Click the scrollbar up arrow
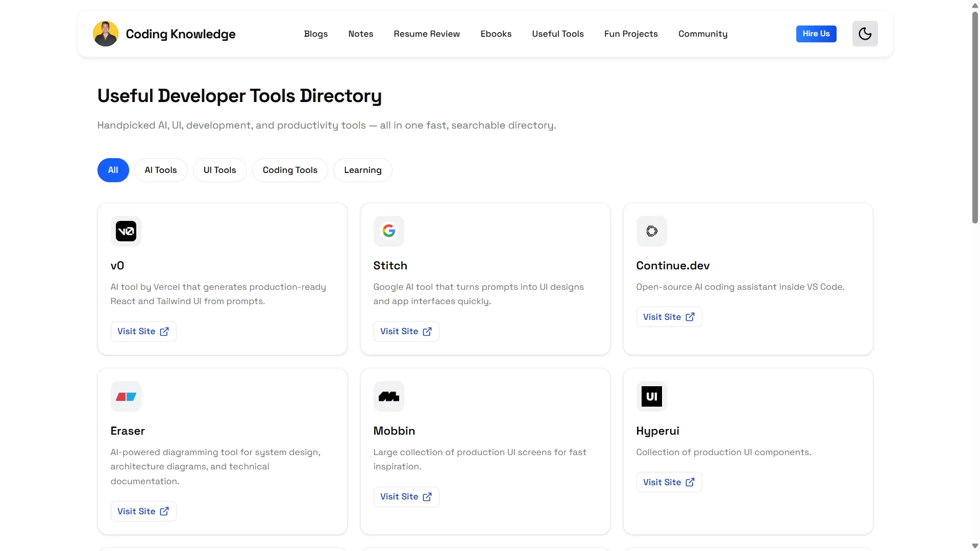The image size is (980, 551). [x=975, y=5]
